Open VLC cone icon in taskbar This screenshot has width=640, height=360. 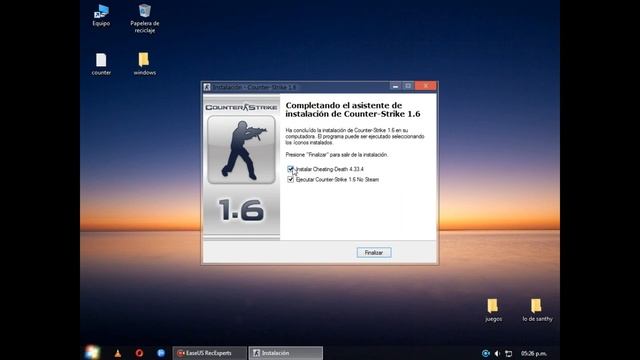point(118,353)
